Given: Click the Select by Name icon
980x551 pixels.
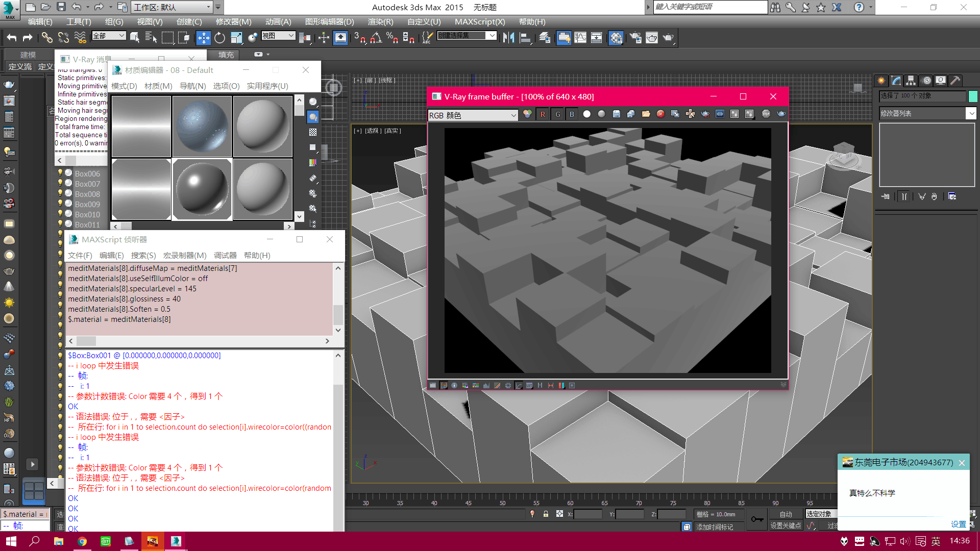Looking at the screenshot, I should tap(151, 38).
